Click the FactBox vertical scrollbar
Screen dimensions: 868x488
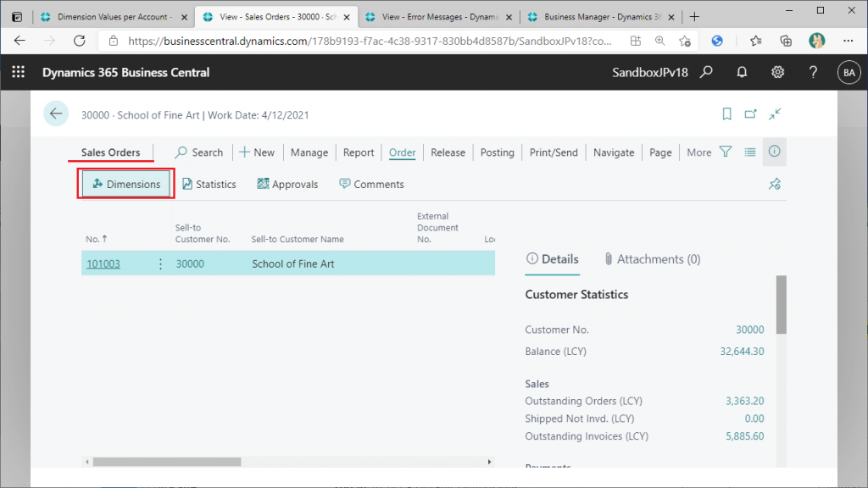781,305
